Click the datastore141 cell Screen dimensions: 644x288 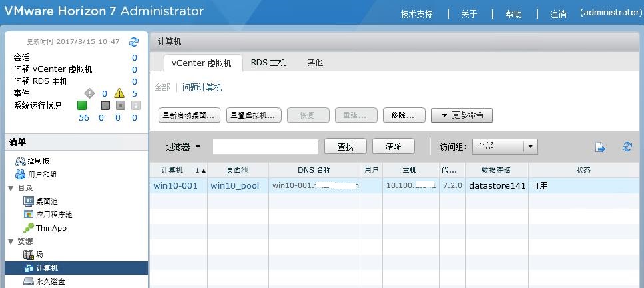[497, 185]
